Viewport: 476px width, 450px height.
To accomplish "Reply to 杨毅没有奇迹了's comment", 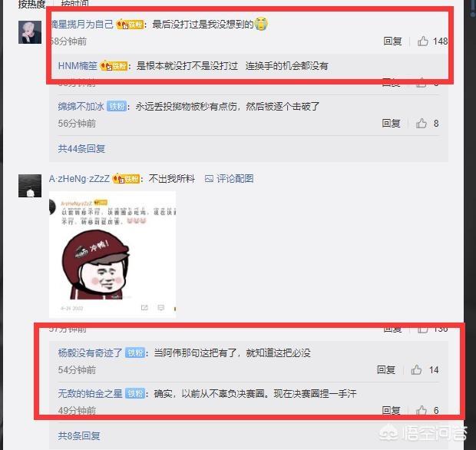I will point(386,369).
